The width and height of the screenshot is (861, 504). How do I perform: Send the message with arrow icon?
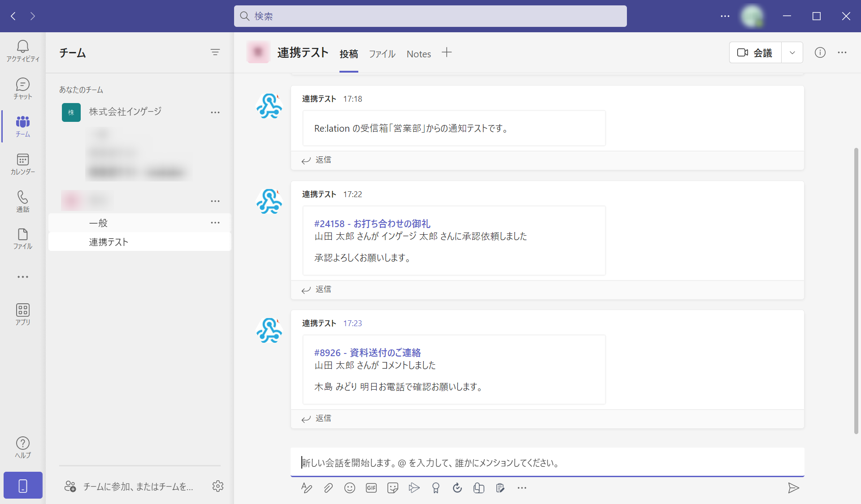(794, 488)
